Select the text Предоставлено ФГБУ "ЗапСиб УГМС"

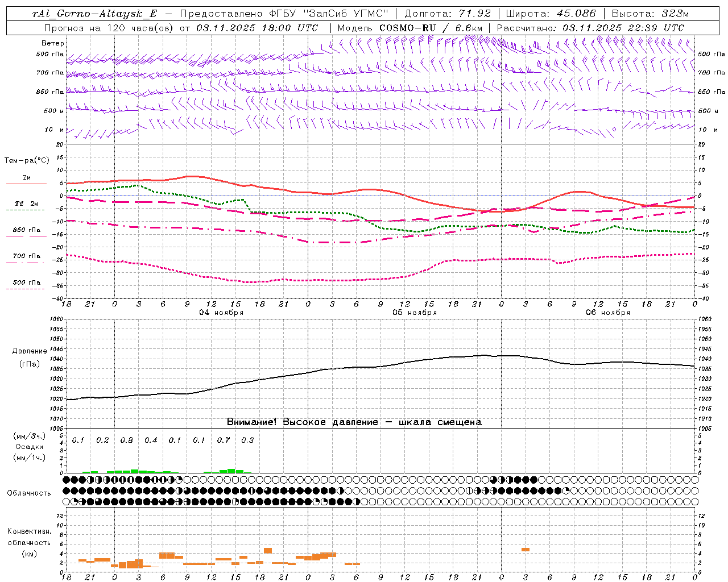point(284,14)
